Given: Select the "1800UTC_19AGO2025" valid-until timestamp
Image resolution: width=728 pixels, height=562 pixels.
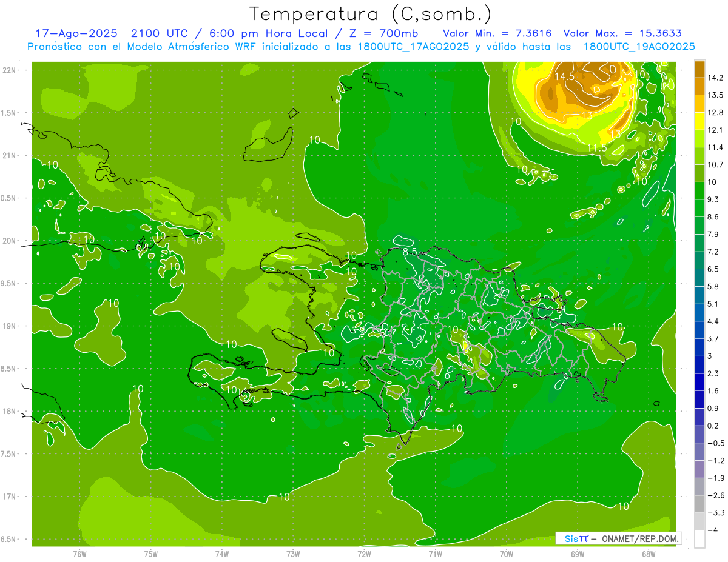Looking at the screenshot, I should [639, 46].
